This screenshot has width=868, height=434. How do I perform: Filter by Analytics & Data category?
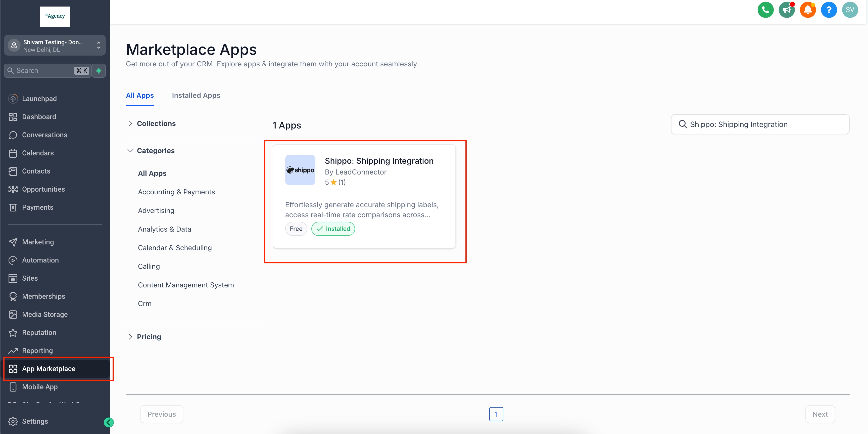164,229
